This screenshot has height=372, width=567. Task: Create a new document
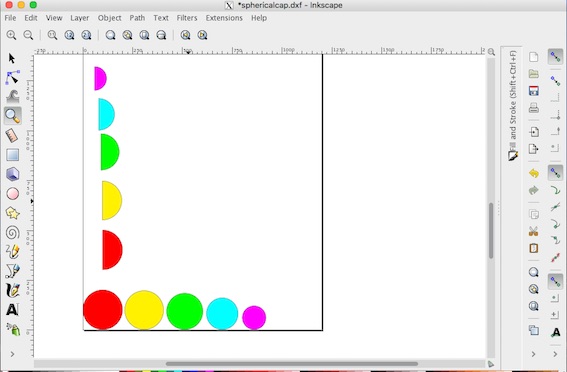tap(534, 57)
